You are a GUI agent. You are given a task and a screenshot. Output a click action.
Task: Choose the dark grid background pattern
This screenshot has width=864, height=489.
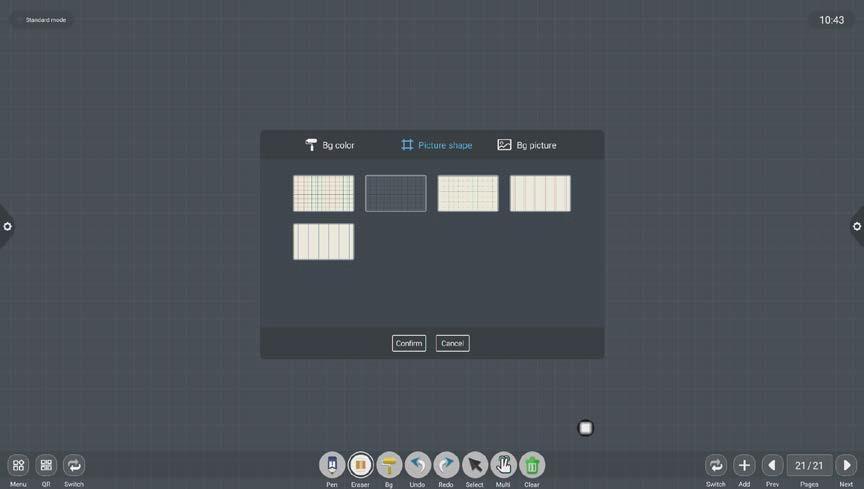click(396, 193)
